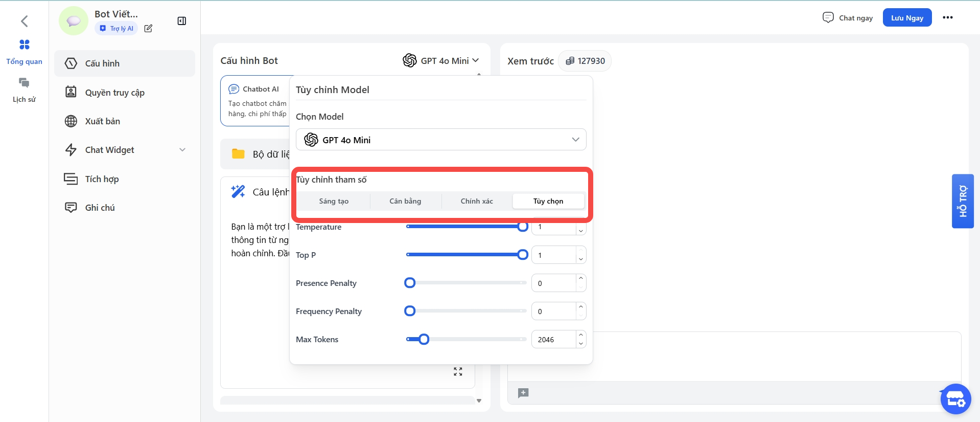This screenshot has width=980, height=422.
Task: Open the chatbot support bubble icon
Action: coord(955,399)
